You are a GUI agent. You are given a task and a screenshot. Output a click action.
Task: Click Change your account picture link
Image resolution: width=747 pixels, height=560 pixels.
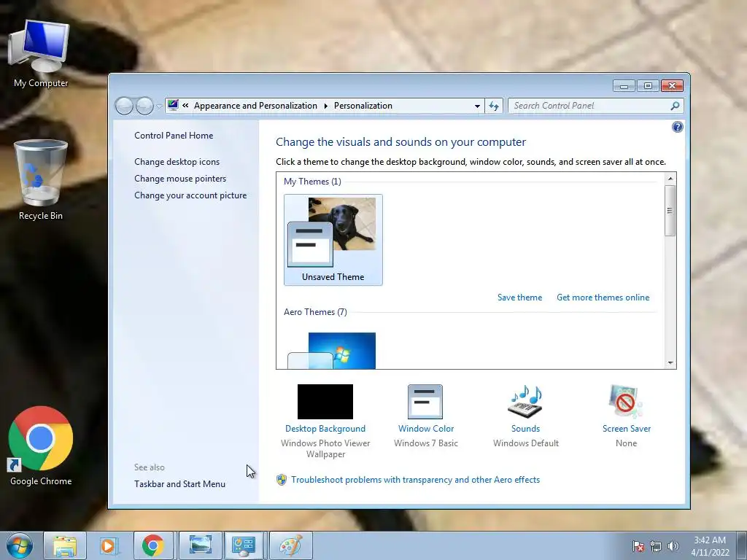click(x=190, y=195)
